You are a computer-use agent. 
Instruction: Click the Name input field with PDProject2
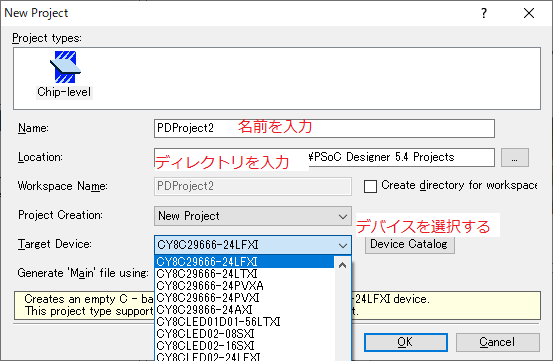(x=324, y=128)
